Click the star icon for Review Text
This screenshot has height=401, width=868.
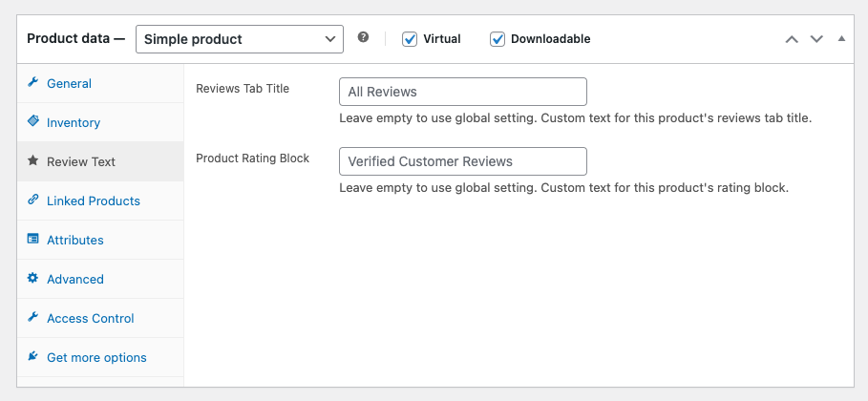coord(33,161)
